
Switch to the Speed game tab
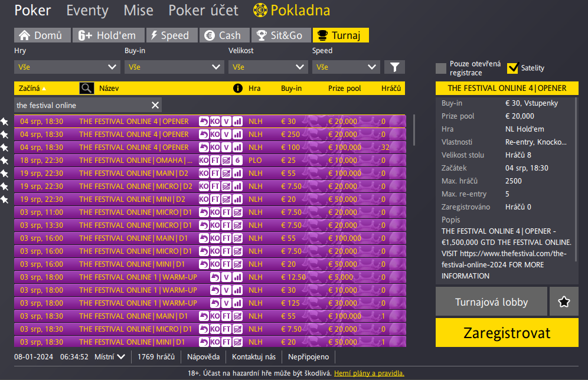coord(172,35)
